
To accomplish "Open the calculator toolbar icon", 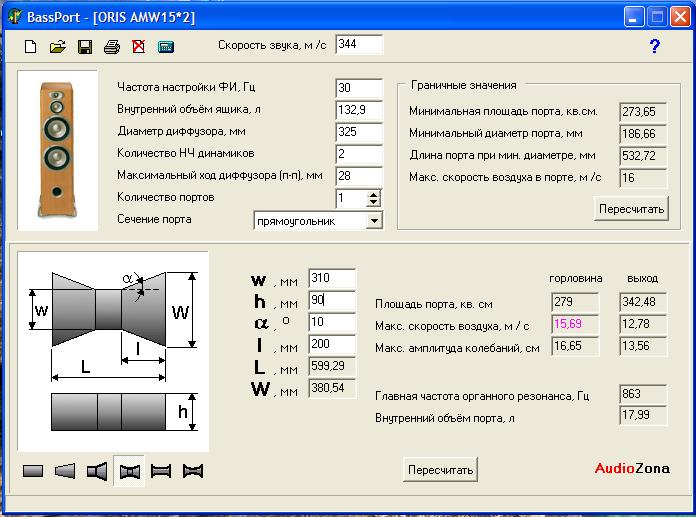I will (x=166, y=47).
